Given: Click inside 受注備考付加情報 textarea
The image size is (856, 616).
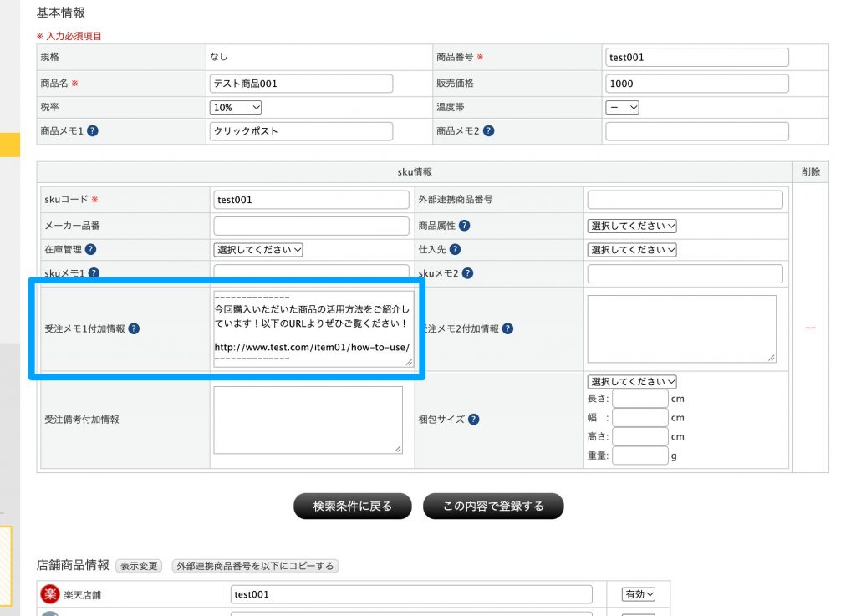Looking at the screenshot, I should [308, 420].
